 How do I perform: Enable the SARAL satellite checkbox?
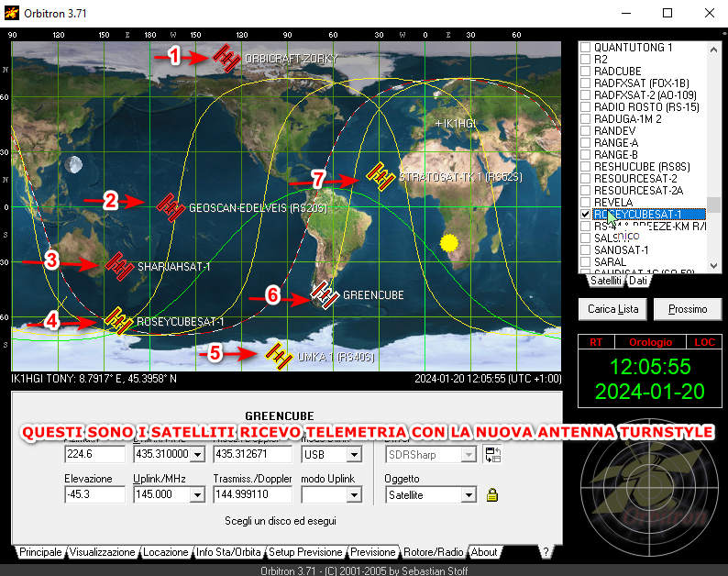point(586,262)
